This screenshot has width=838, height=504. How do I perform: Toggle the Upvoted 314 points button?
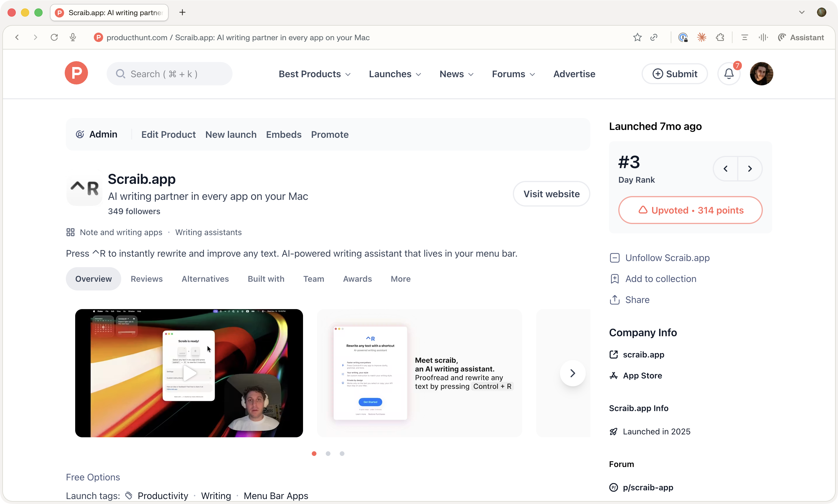pyautogui.click(x=690, y=210)
